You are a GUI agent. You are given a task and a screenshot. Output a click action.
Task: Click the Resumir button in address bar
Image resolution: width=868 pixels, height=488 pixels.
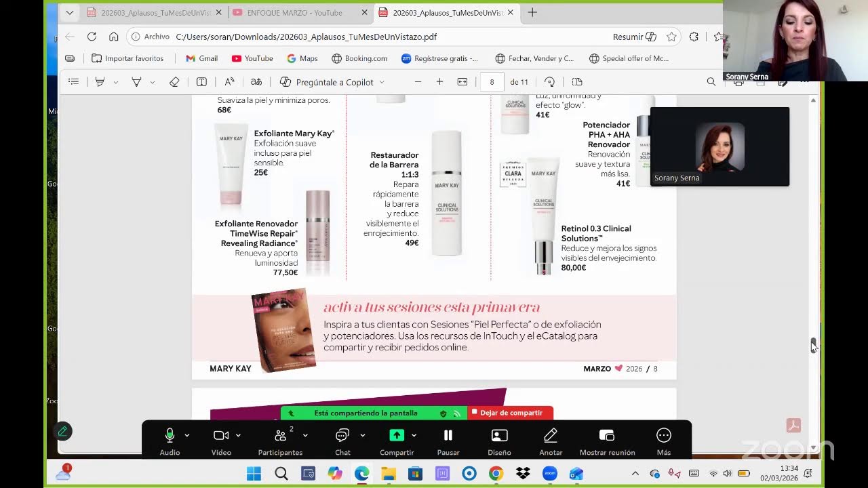pos(635,37)
